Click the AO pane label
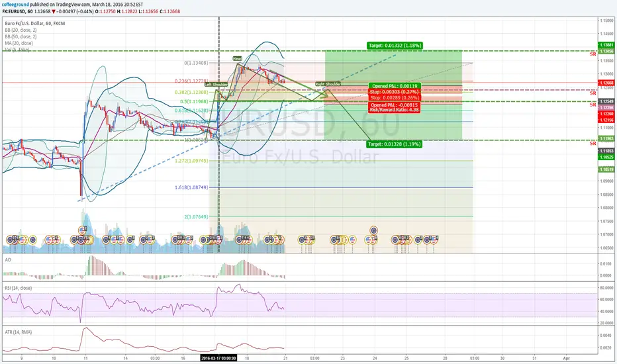617x364 pixels. (8, 259)
